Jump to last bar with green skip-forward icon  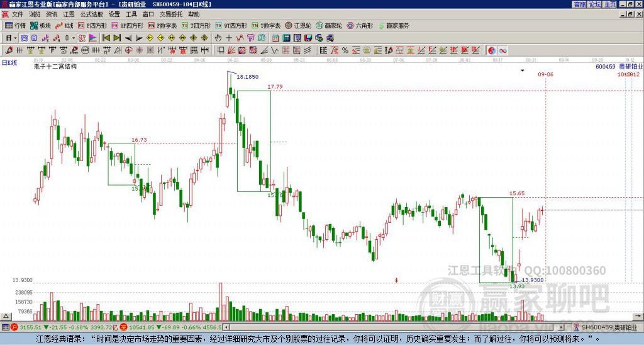point(117,38)
